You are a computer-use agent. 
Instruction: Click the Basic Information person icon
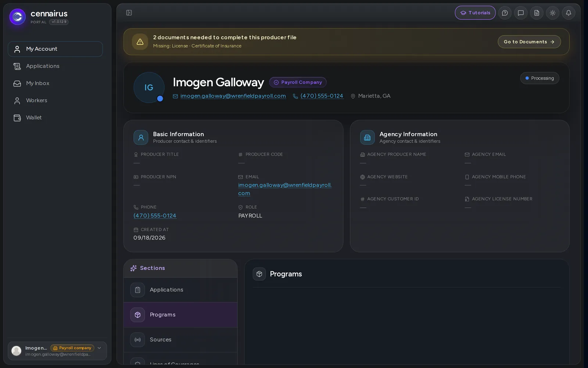[141, 137]
